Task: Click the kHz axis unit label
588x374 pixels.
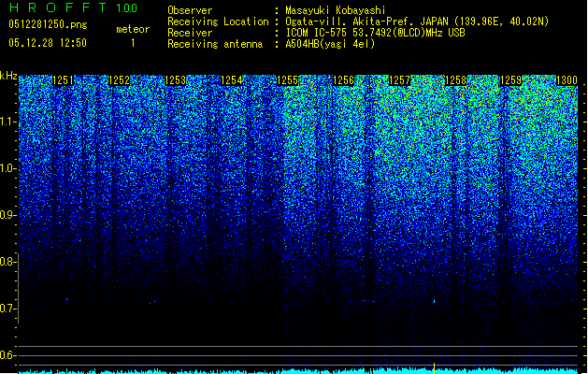Action: coord(8,76)
